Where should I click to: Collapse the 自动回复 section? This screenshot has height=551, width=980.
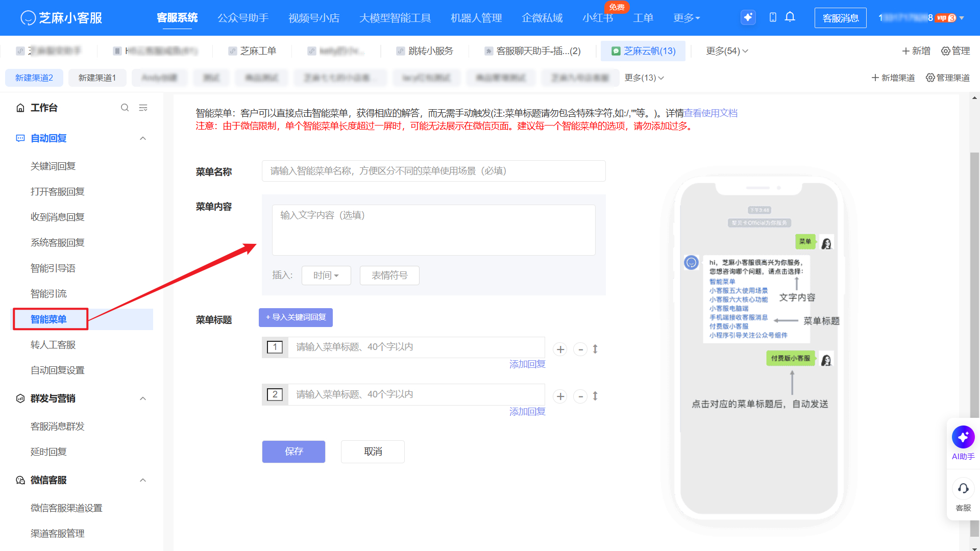(143, 138)
